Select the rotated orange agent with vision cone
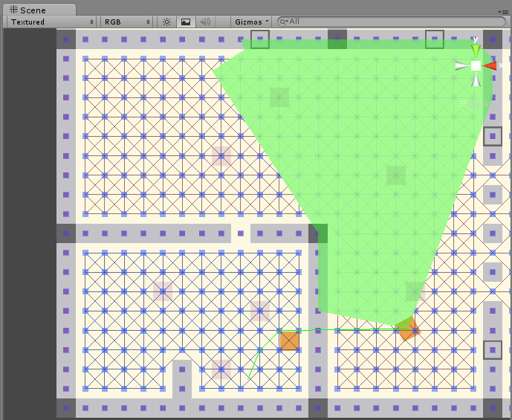The height and width of the screenshot is (420, 512). (x=408, y=329)
